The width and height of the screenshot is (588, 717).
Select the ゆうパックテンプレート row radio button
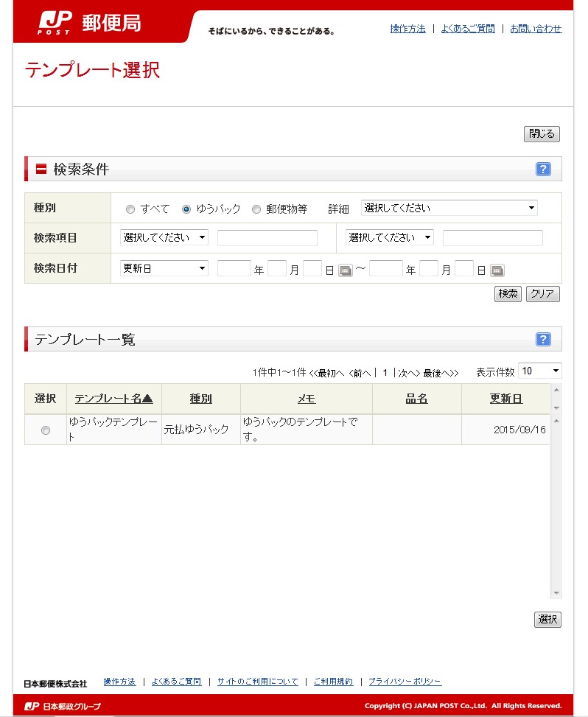click(x=46, y=430)
